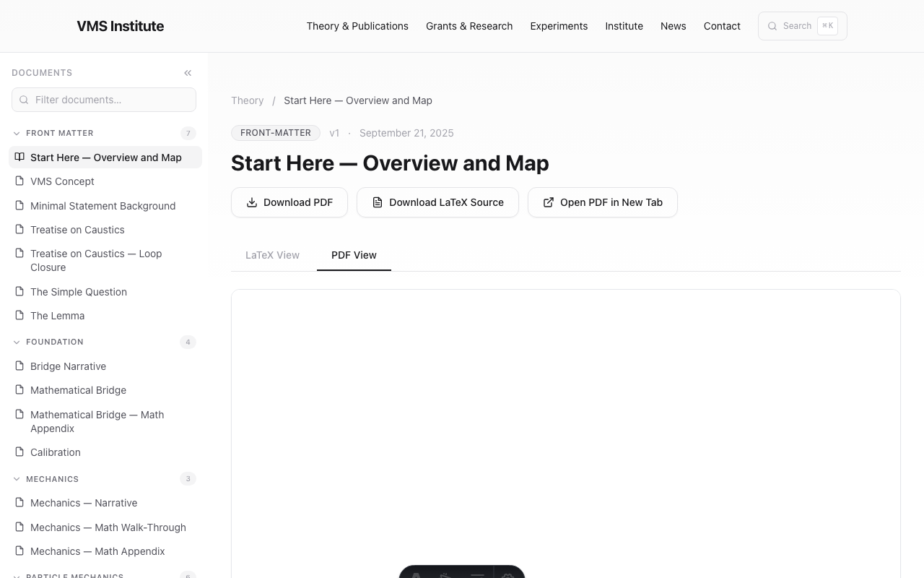Viewport: 924px width, 578px height.
Task: Collapse the documents sidebar with double-chevron icon
Action: [x=188, y=73]
